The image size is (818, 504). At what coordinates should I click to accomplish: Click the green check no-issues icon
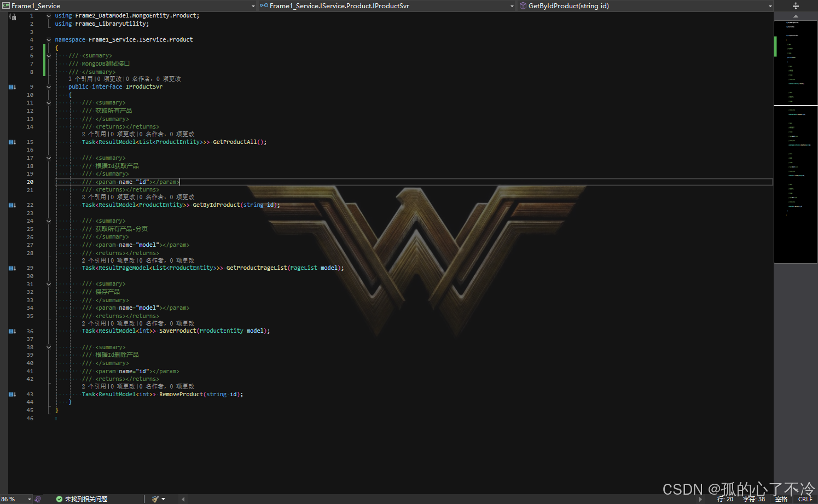coord(59,499)
